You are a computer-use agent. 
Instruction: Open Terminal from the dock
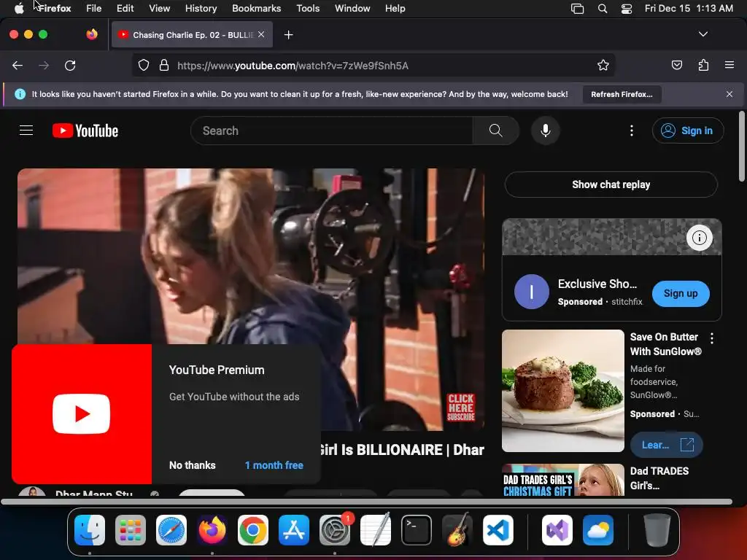[417, 530]
